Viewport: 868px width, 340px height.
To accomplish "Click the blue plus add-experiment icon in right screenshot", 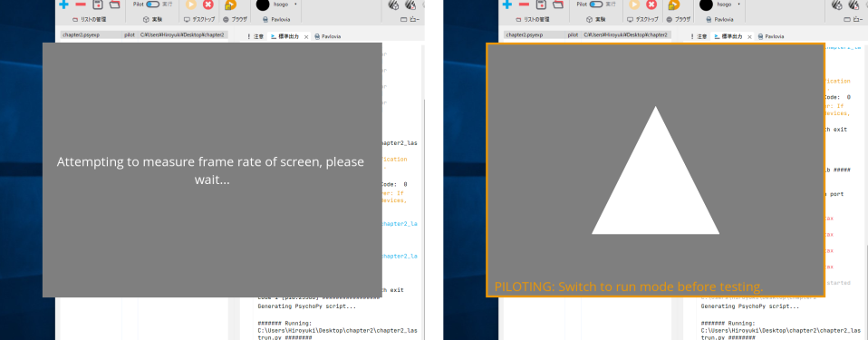I will (x=506, y=5).
